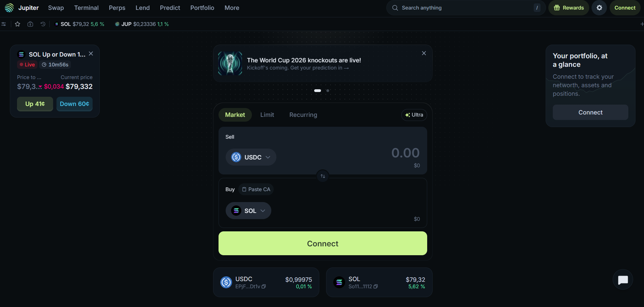
Task: Click the Rewards button
Action: [569, 7]
